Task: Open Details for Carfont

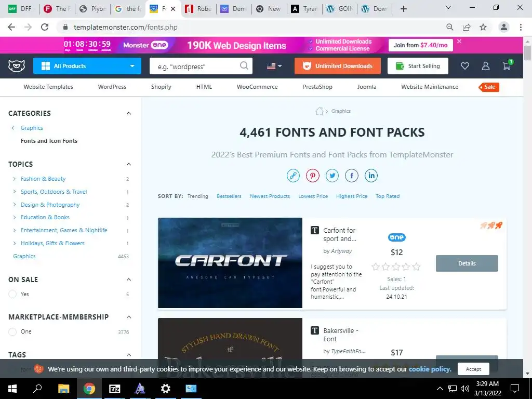Action: pos(467,263)
